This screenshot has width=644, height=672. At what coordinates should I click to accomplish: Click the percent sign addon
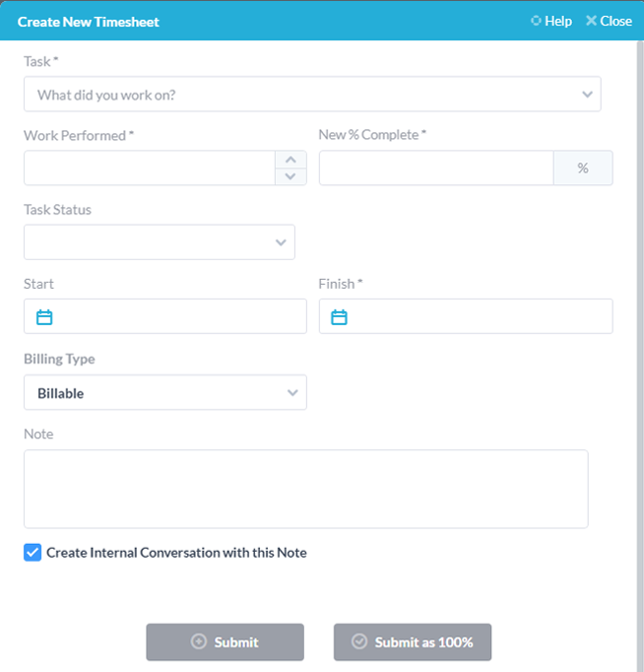click(x=583, y=168)
